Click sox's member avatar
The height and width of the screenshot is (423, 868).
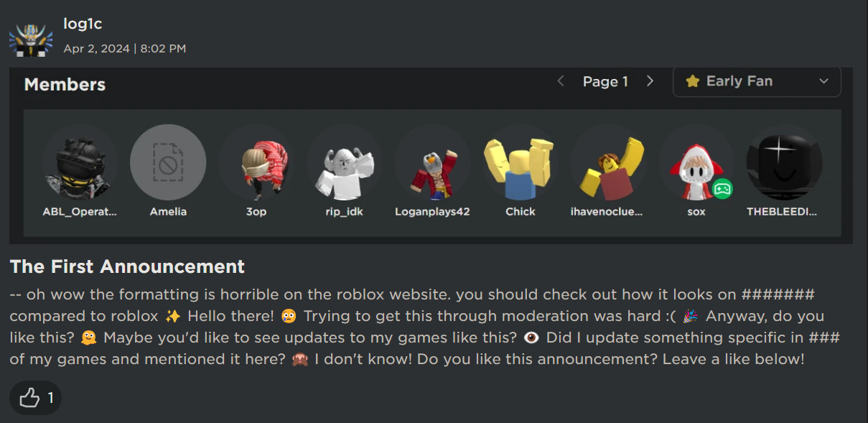(696, 162)
